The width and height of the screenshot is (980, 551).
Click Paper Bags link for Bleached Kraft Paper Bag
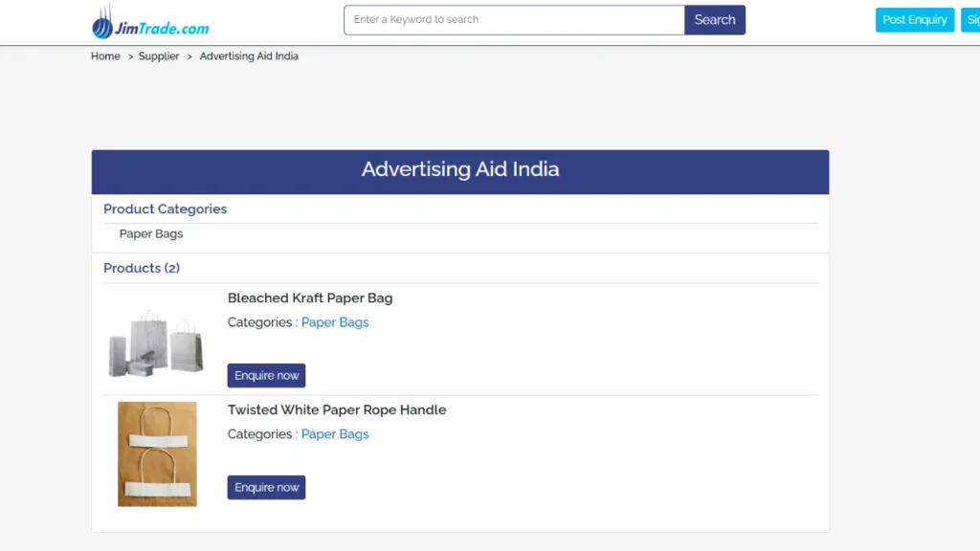335,322
